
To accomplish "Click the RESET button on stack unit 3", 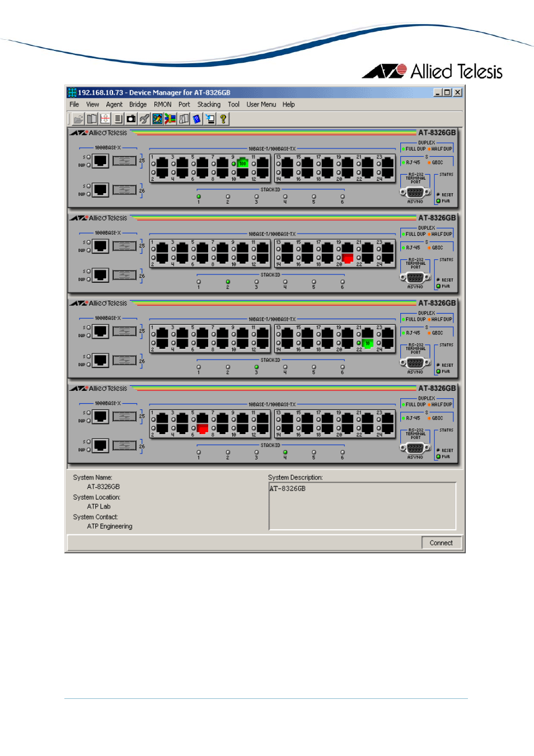I will pyautogui.click(x=438, y=365).
